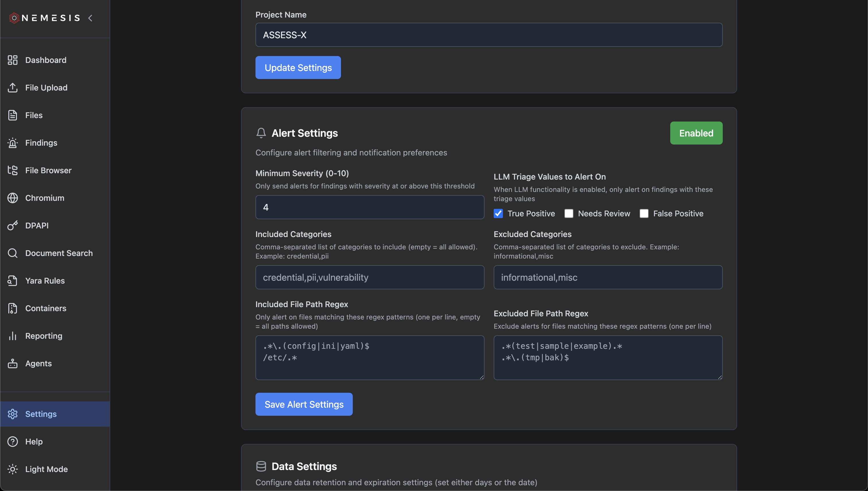Click the DPAPI key icon
Viewport: 868px width, 491px height.
pos(12,225)
